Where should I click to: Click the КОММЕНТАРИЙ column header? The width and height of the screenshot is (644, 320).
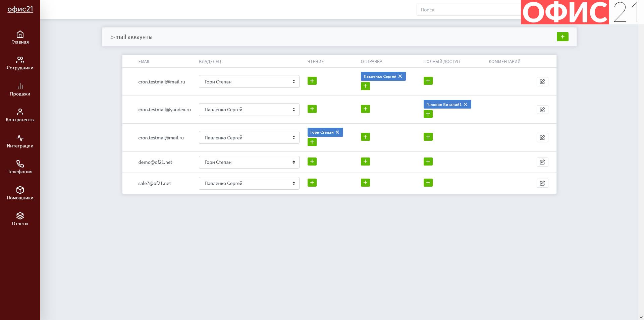tap(504, 62)
